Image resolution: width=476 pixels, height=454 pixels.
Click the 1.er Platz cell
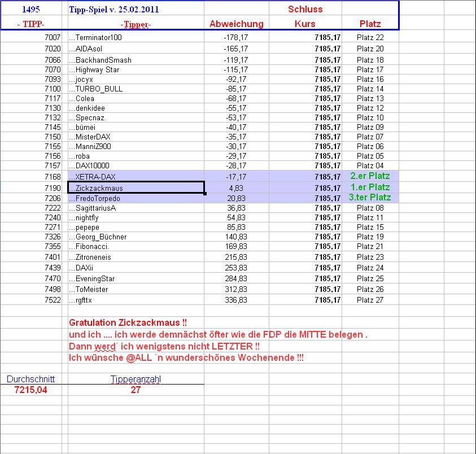coord(370,187)
